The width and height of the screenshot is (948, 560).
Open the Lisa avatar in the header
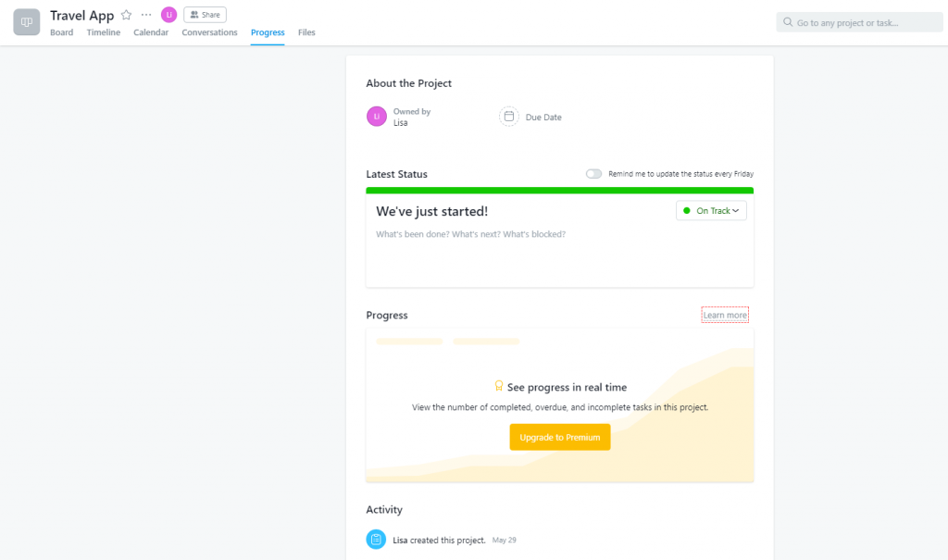click(x=168, y=14)
